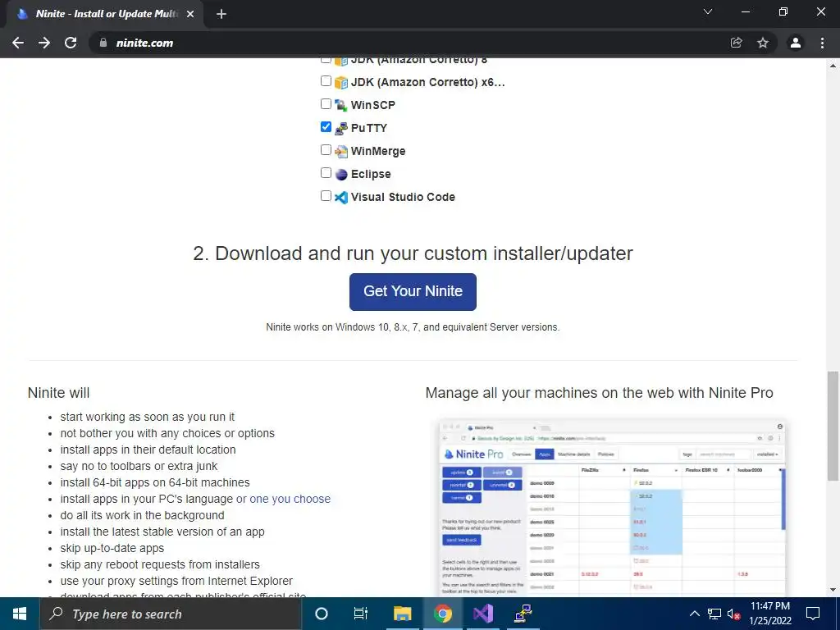The height and width of the screenshot is (630, 840).
Task: View site information via lock icon
Action: [103, 43]
